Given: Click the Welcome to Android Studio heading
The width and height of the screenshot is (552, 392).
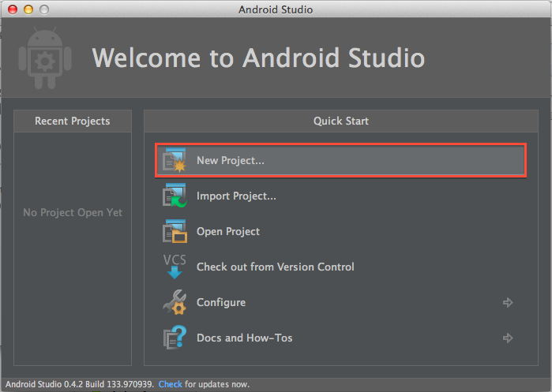Looking at the screenshot, I should tap(258, 58).
